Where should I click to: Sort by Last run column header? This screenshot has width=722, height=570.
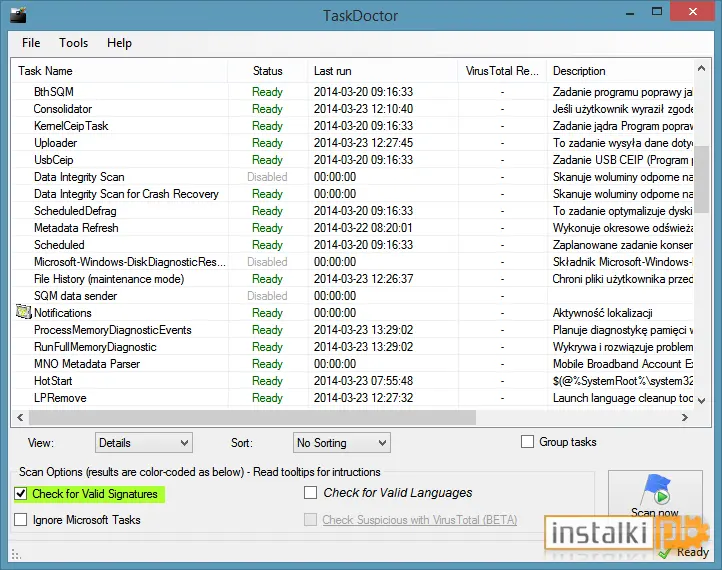tap(383, 71)
